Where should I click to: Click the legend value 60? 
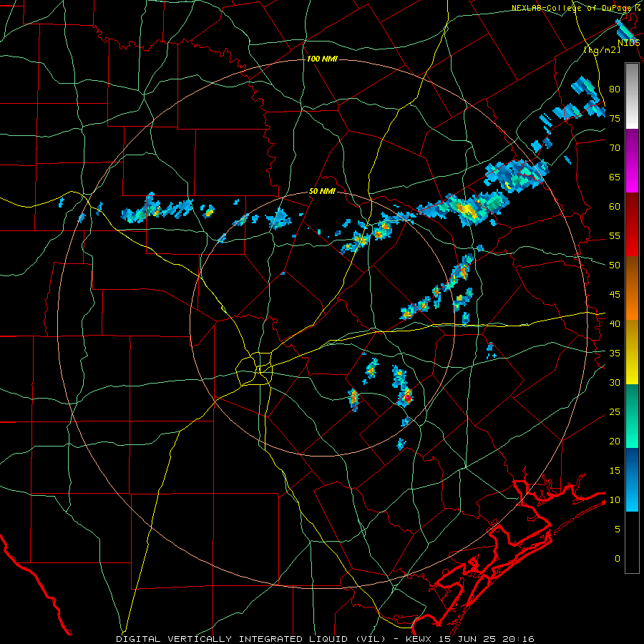click(x=615, y=207)
